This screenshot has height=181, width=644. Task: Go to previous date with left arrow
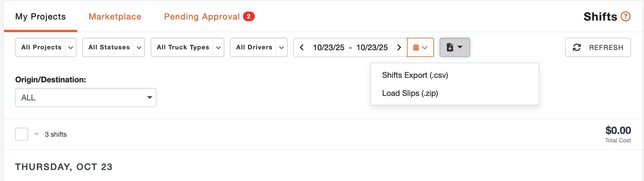pyautogui.click(x=302, y=47)
